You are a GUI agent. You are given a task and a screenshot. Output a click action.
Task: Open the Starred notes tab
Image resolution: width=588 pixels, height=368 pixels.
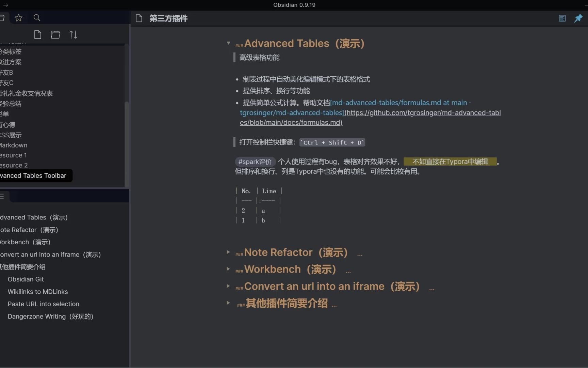pyautogui.click(x=18, y=18)
